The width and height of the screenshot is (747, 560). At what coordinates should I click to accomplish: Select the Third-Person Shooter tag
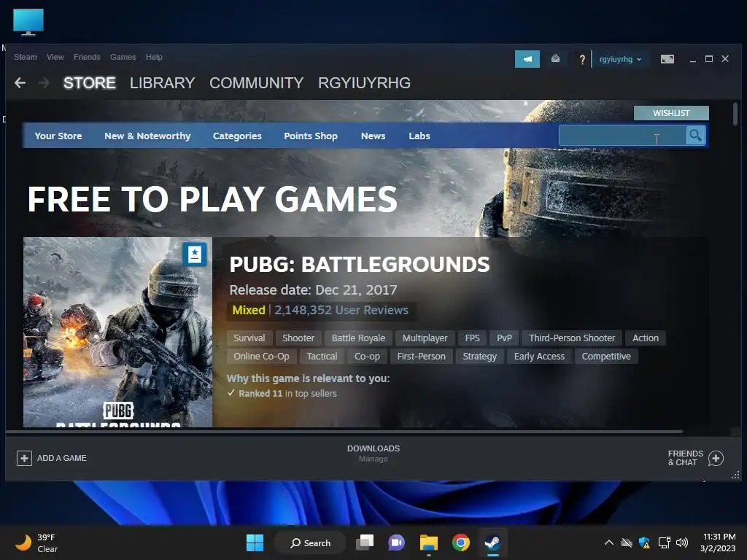pos(572,338)
